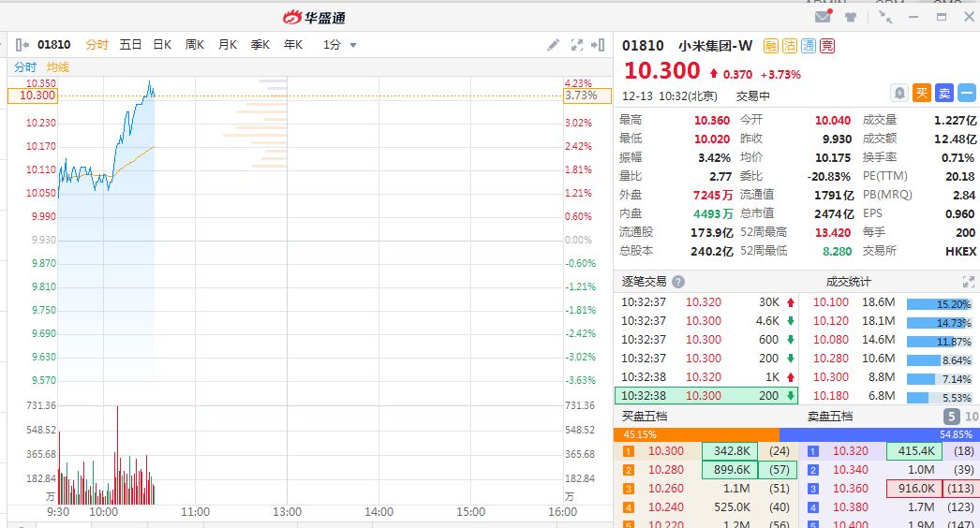Collapse the left panel with the arrow icon
Viewport: 980px width, 528px height.
coord(22,44)
